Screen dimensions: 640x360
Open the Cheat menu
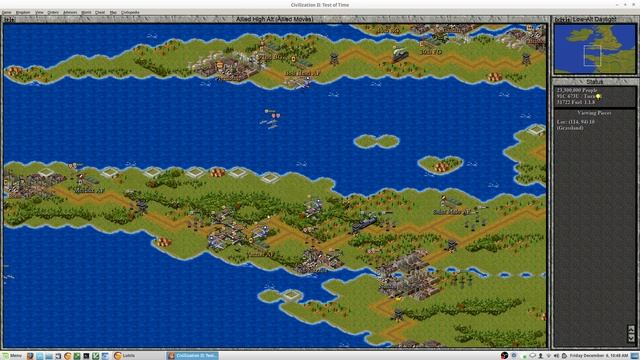coord(100,12)
